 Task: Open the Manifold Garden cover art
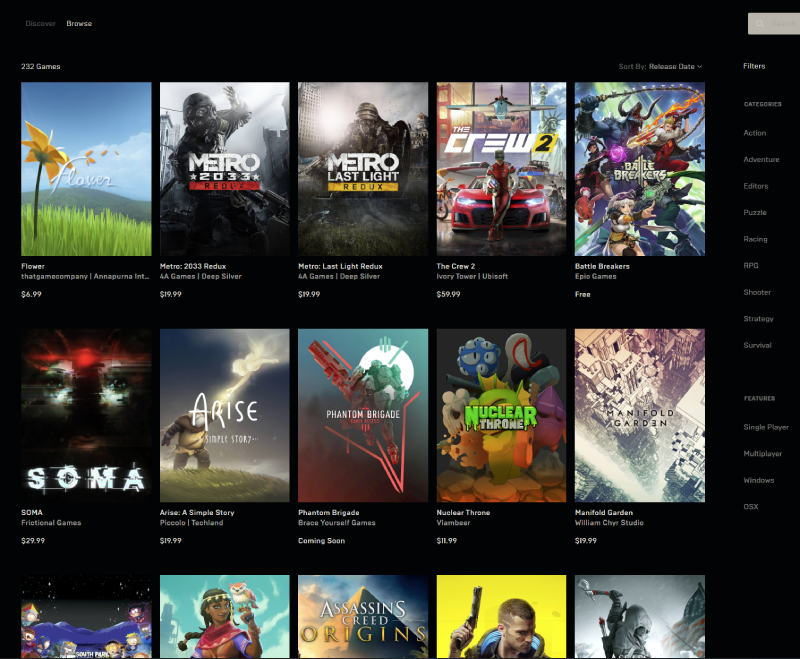pos(640,415)
